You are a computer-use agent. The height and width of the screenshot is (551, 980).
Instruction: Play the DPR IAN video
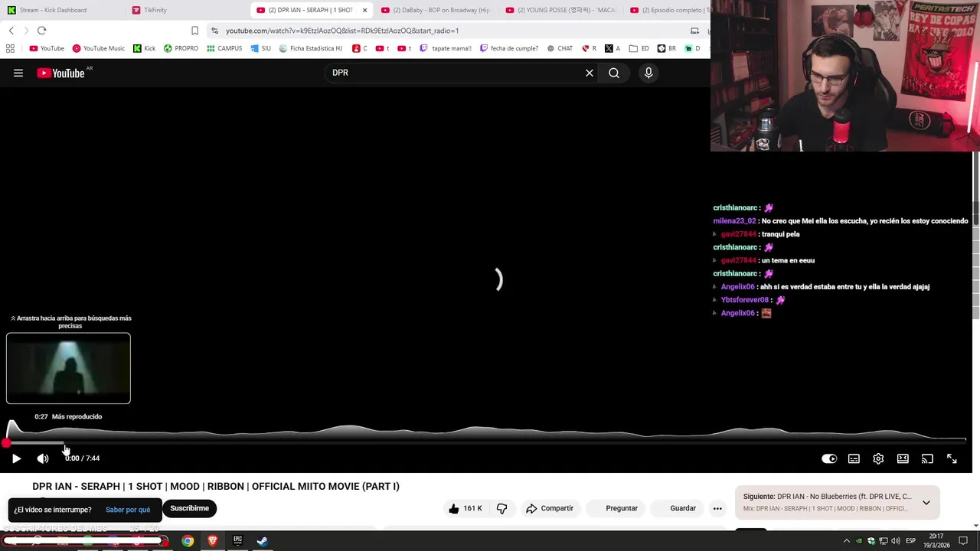click(16, 458)
